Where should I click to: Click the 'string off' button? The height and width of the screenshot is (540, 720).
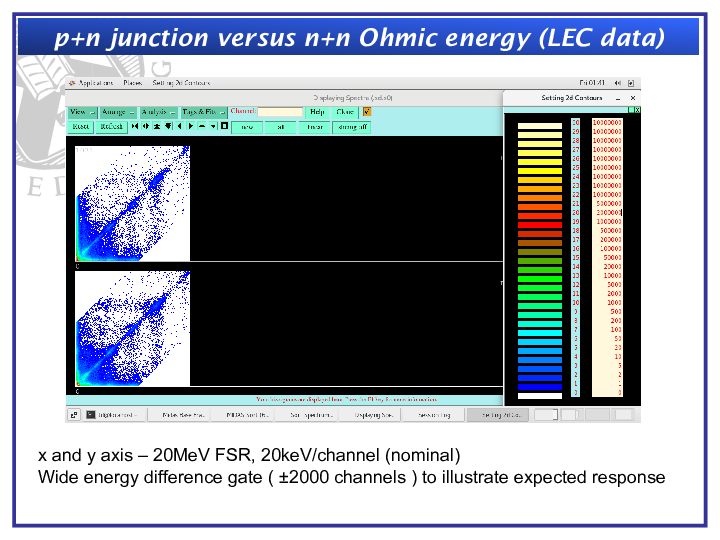(x=352, y=127)
